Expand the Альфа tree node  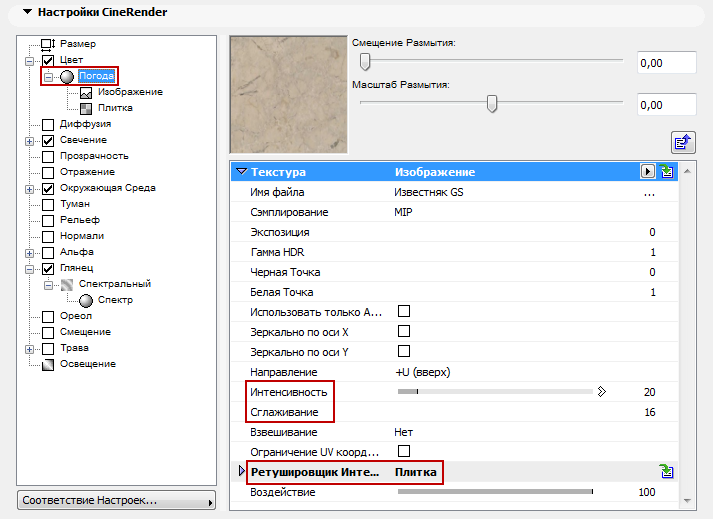click(29, 253)
